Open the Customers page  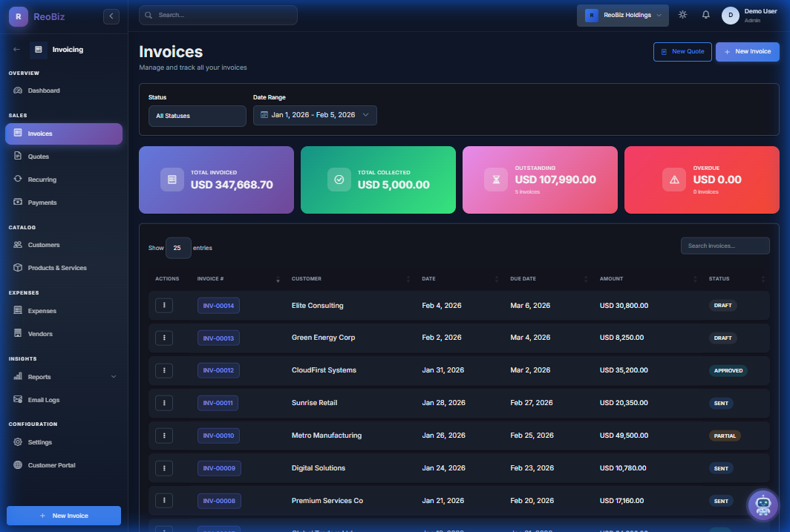tap(45, 244)
